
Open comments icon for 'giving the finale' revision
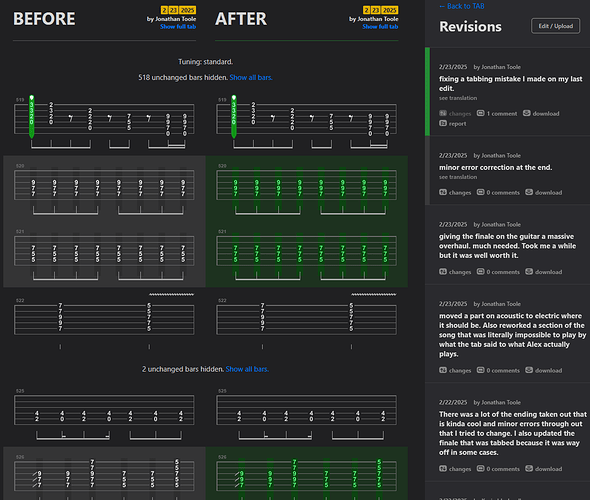(481, 272)
